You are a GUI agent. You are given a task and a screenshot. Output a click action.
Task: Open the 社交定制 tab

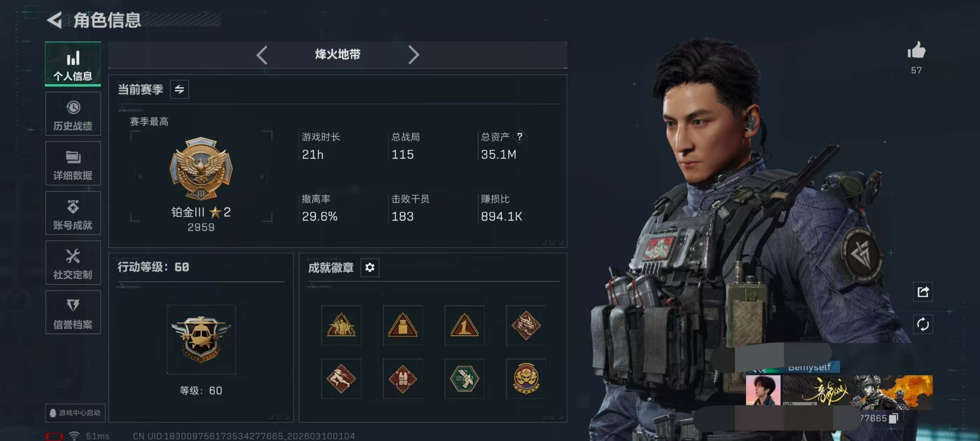(73, 262)
